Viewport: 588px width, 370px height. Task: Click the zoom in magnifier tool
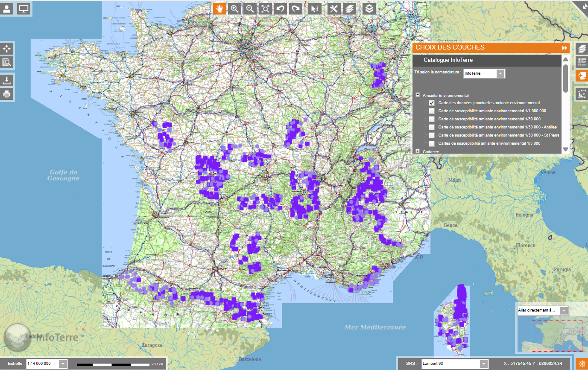(235, 9)
